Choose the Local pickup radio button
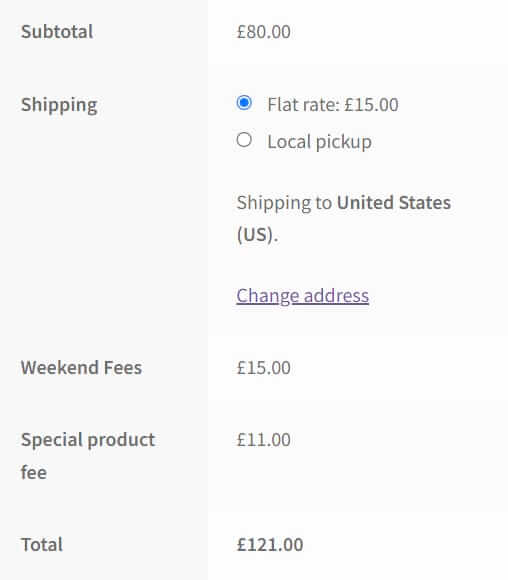 tap(244, 140)
